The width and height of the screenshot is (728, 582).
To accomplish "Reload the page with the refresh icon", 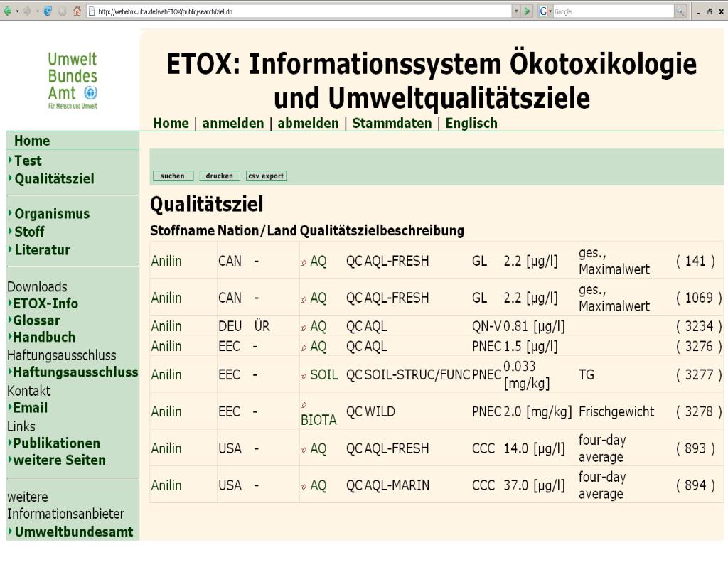I will tap(48, 11).
